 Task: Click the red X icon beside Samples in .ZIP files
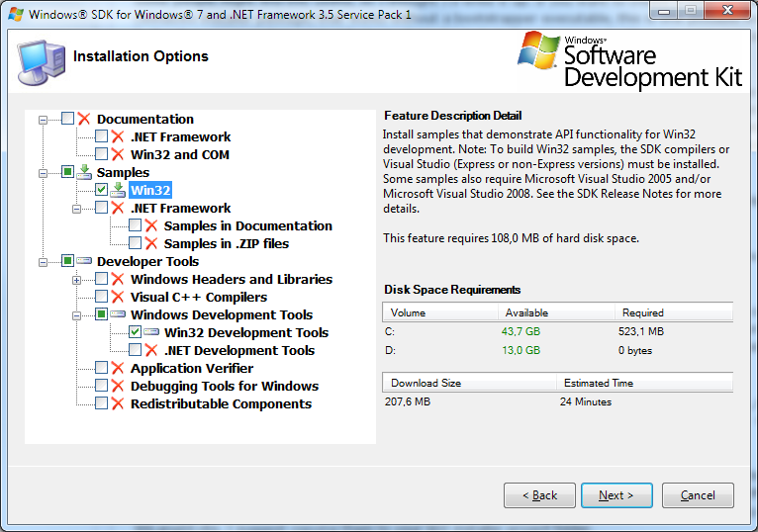[x=151, y=243]
